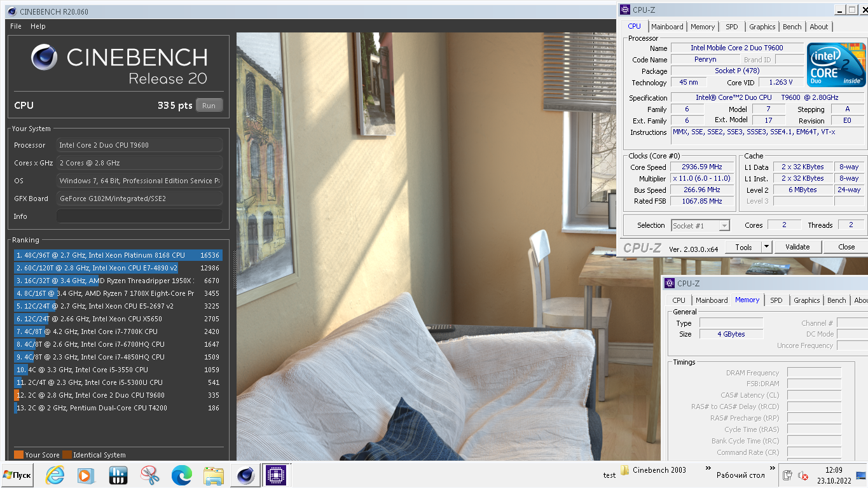This screenshot has height=488, width=868.
Task: Expand the Cinebench 2003 toolbar chevron
Action: point(708,469)
